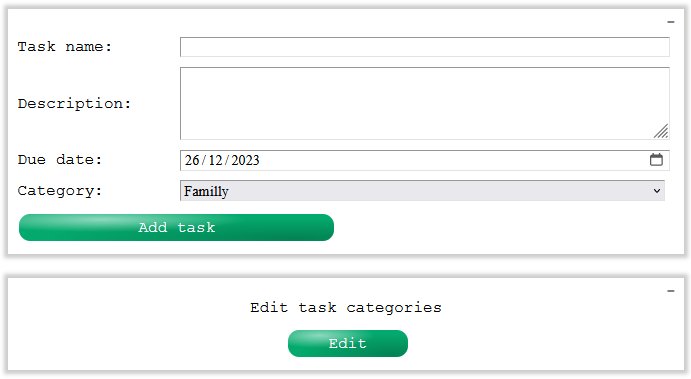Click inside the Description text area
Viewport: 691px width, 379px height.
click(x=425, y=104)
